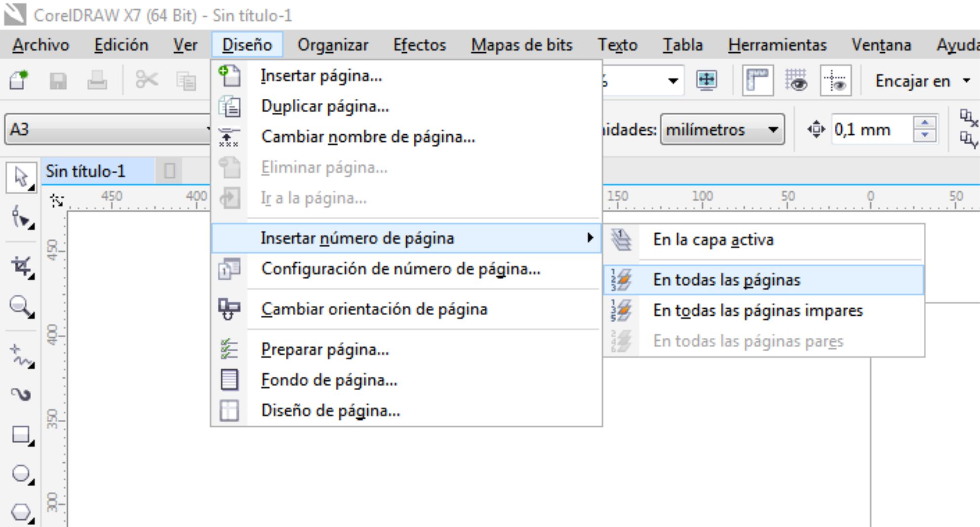Select En todas las páginas impares
Viewport: 980px width, 527px height.
pyautogui.click(x=764, y=311)
